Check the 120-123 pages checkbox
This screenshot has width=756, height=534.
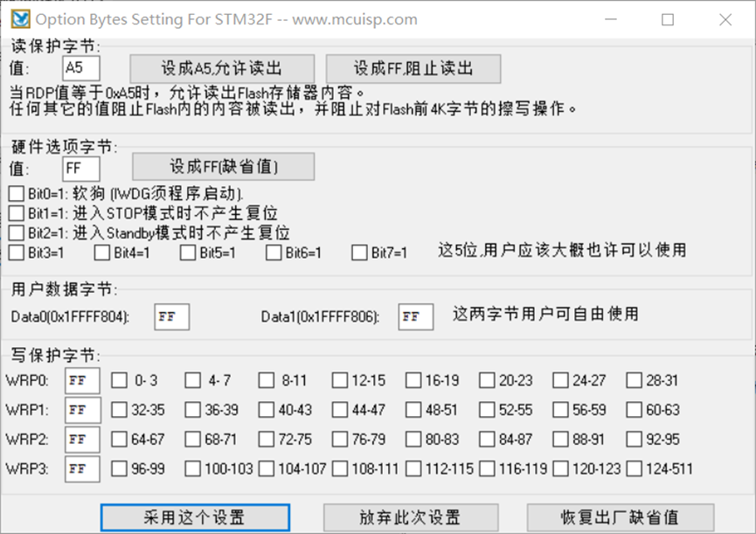(560, 468)
